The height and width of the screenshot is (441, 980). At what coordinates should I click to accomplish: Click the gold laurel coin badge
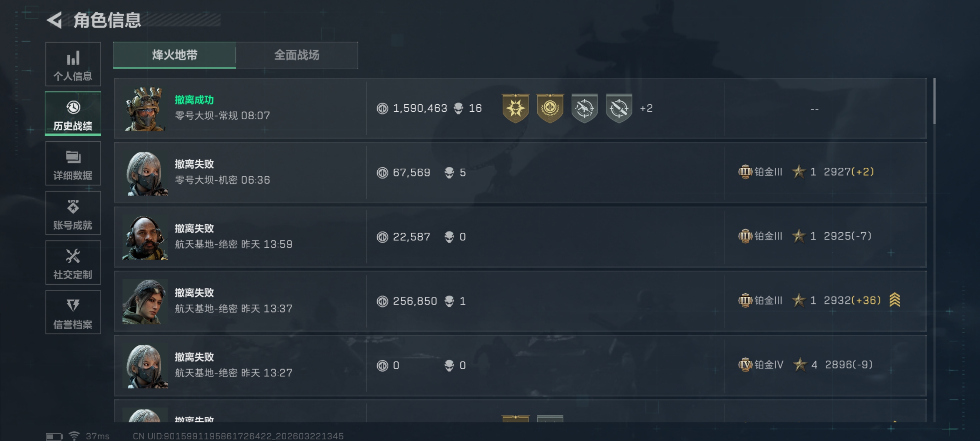(550, 108)
